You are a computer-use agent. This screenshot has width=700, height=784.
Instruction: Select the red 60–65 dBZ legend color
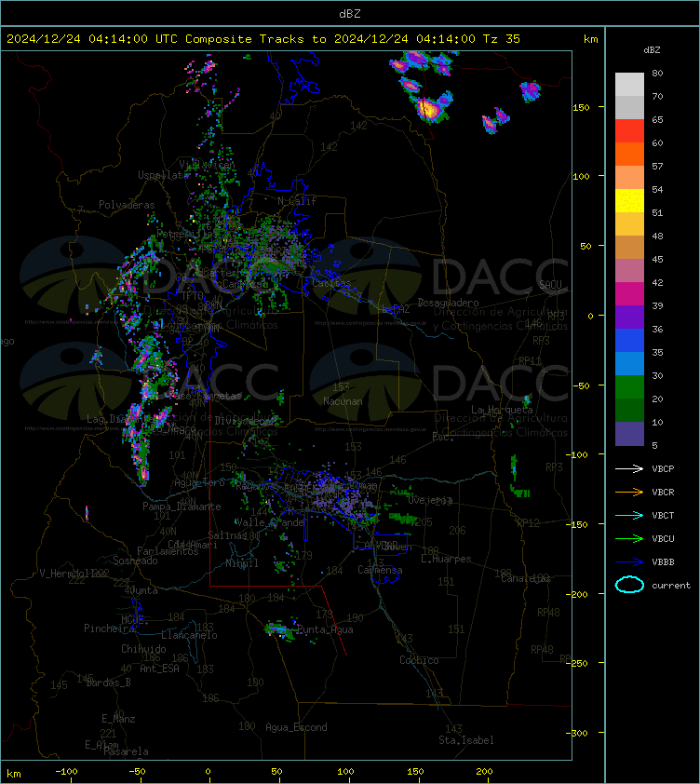pos(629,131)
